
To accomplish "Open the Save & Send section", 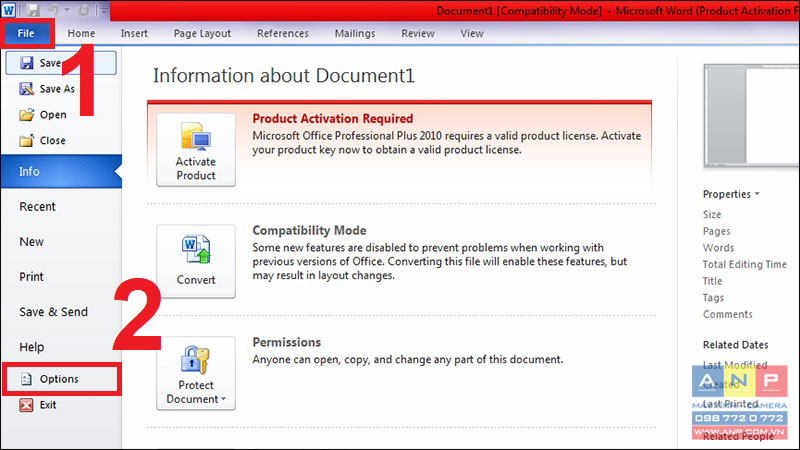I will click(54, 312).
